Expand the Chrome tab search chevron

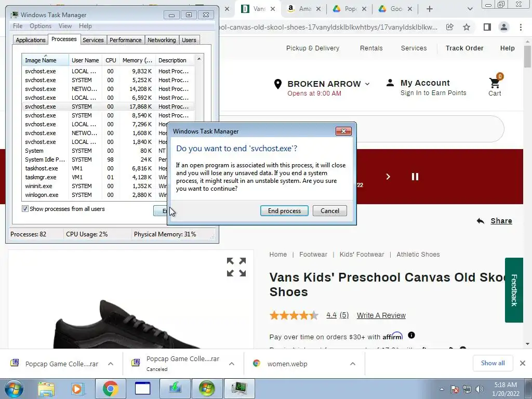[470, 9]
